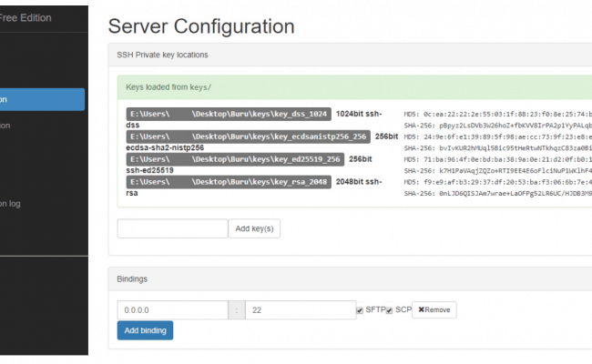Click the SHA-256 fingerprint starting bvIvKUR2
Image resolution: width=592 pixels, height=364 pixels.
(x=498, y=148)
